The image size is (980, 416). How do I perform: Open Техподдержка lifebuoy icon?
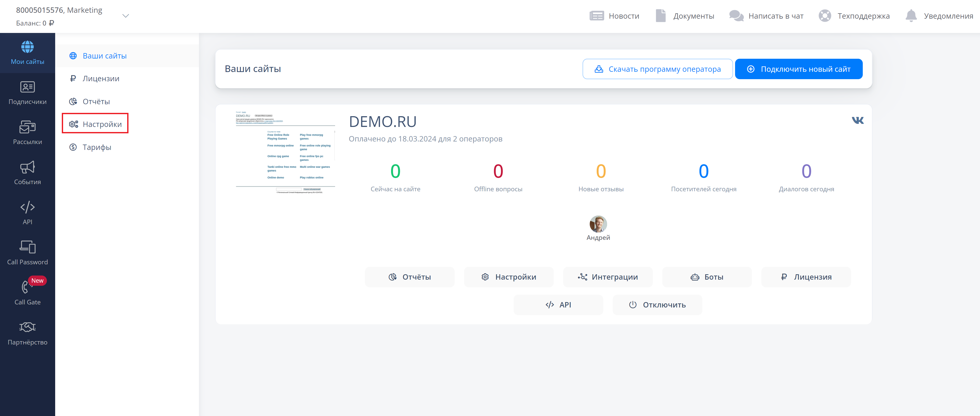[824, 16]
